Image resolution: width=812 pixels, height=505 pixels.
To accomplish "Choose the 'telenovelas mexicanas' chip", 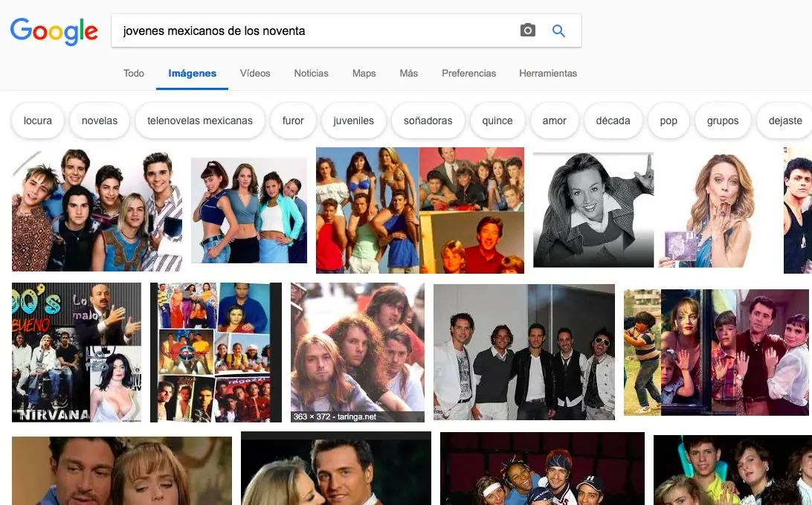I will (x=200, y=120).
